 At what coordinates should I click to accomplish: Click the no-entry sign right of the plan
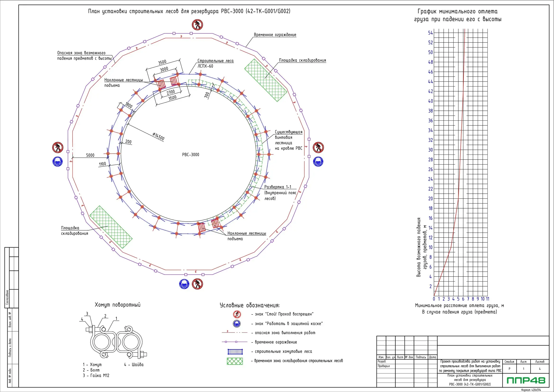pos(318,147)
